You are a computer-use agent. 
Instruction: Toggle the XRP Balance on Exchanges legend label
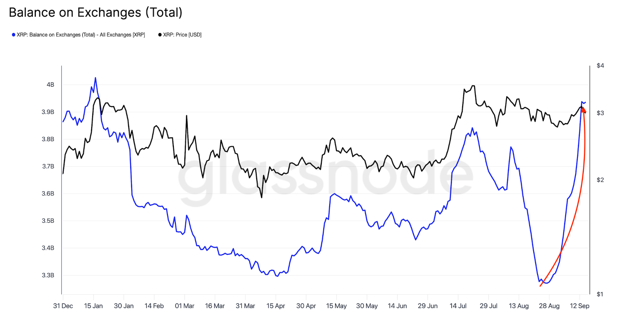(x=81, y=35)
